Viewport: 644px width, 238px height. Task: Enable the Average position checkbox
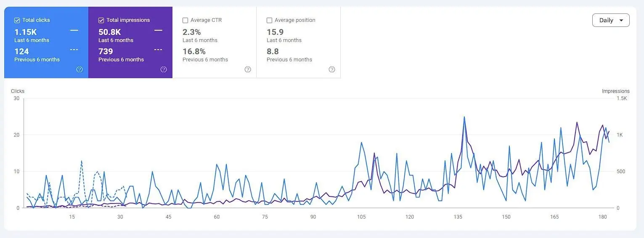point(269,20)
